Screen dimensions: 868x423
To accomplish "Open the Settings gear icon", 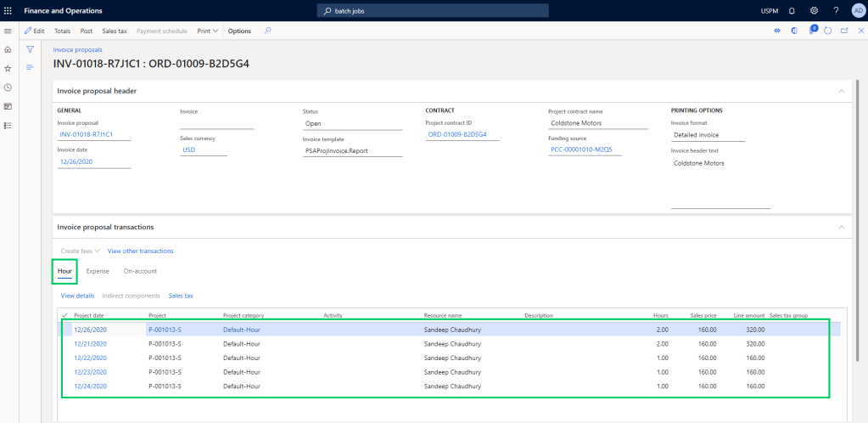I will (x=814, y=10).
